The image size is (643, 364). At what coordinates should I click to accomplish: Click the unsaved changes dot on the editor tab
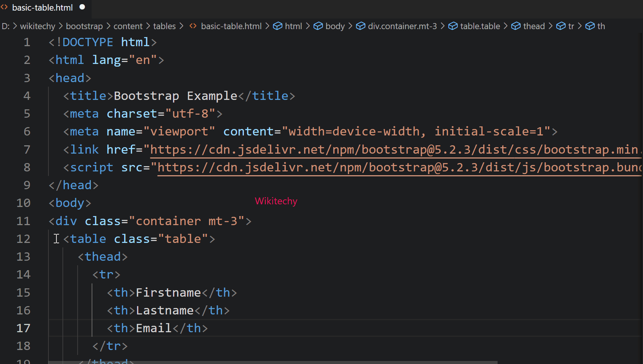(x=82, y=6)
